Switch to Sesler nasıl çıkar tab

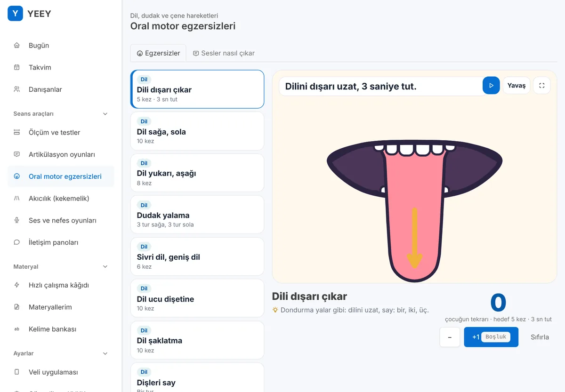224,53
